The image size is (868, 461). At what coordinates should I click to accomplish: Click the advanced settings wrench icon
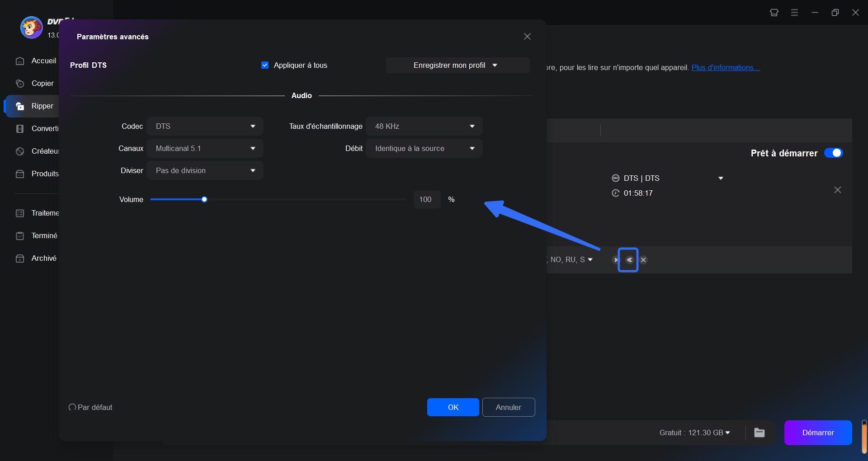tap(629, 260)
